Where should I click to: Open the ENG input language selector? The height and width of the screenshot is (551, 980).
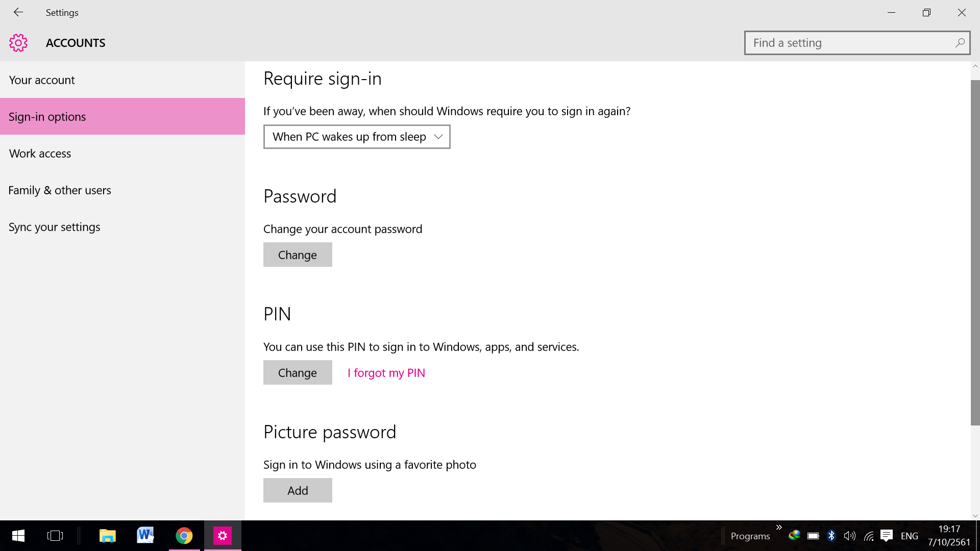click(909, 536)
